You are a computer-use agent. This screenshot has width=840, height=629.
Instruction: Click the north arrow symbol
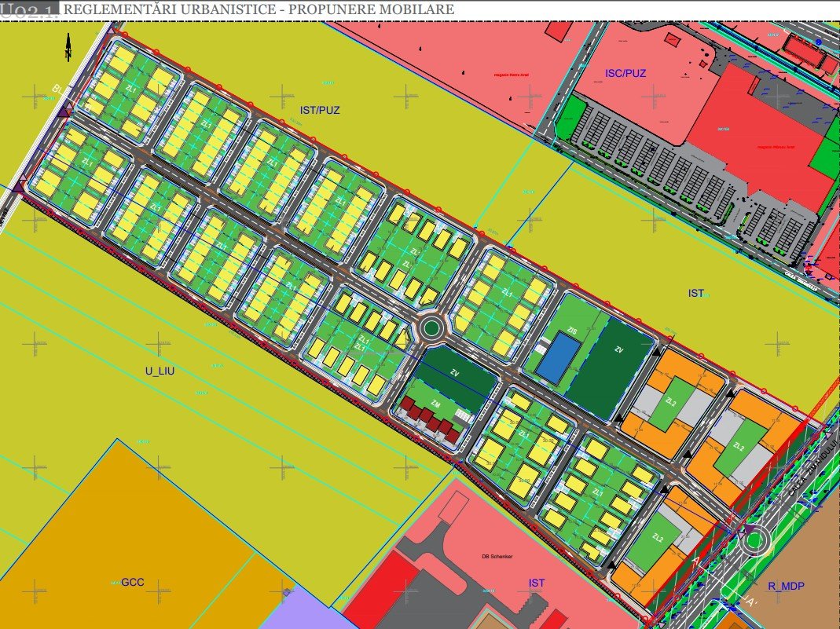point(68,47)
